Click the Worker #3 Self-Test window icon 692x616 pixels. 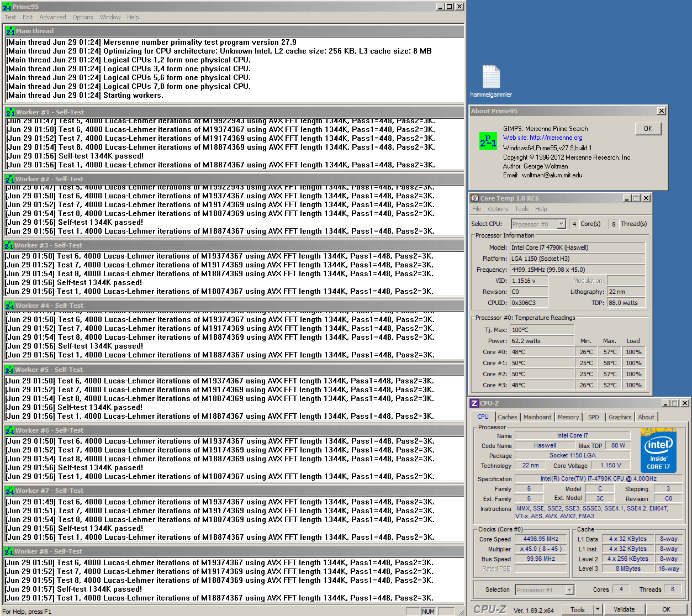tap(9, 245)
